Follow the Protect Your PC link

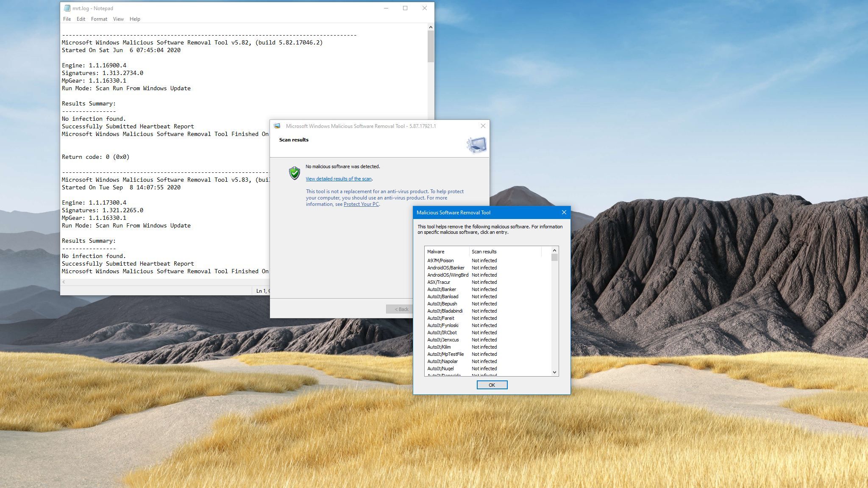pos(361,204)
